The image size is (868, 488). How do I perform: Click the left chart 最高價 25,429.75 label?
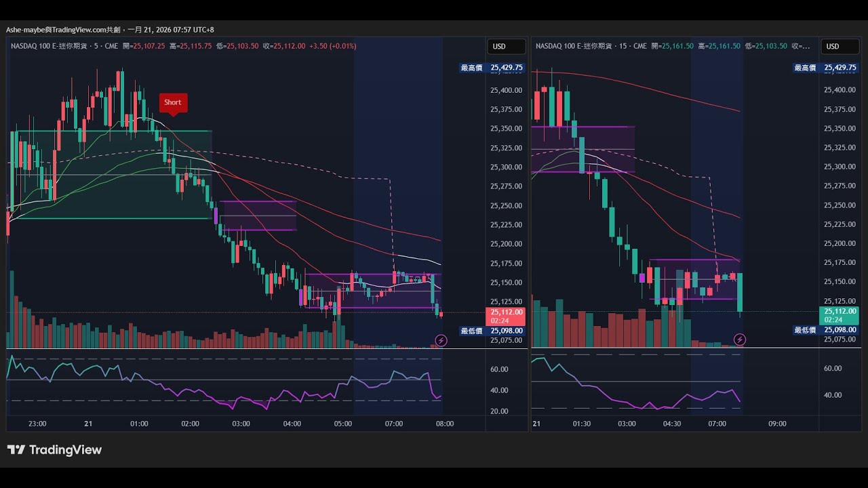492,68
